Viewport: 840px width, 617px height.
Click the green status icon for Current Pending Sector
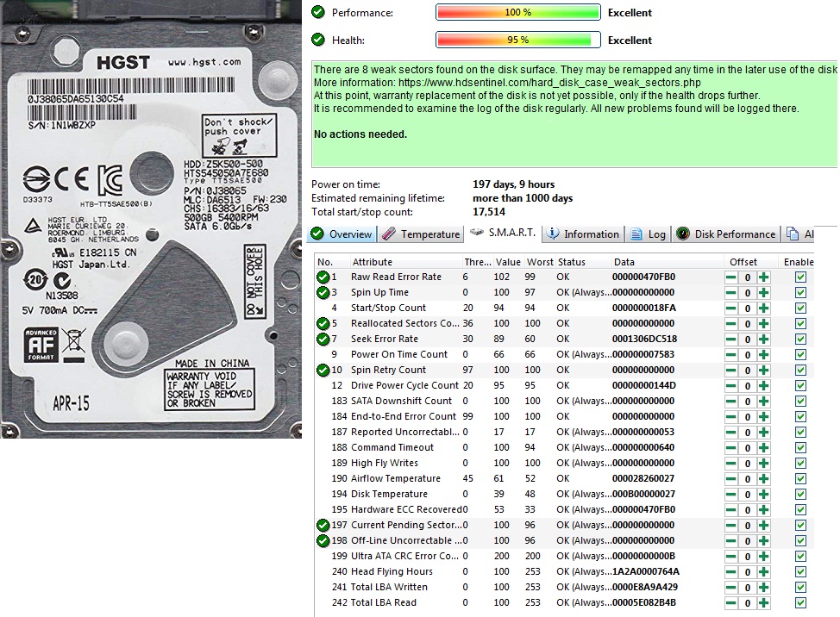pyautogui.click(x=323, y=526)
